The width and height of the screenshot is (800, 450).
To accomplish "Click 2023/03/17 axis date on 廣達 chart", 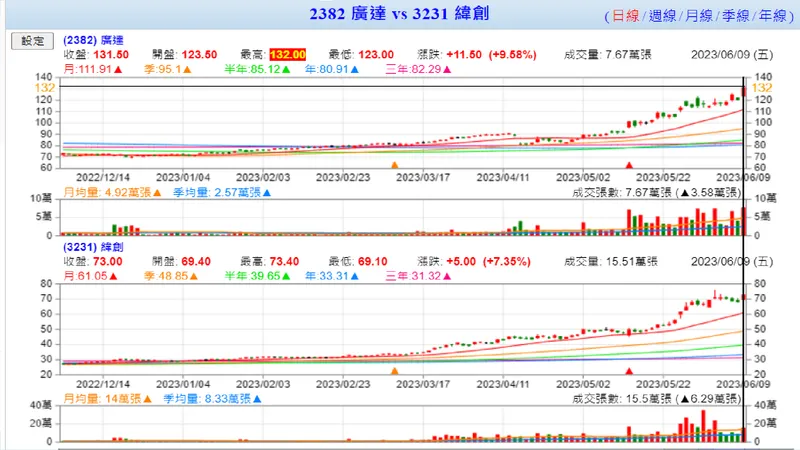I will [423, 177].
